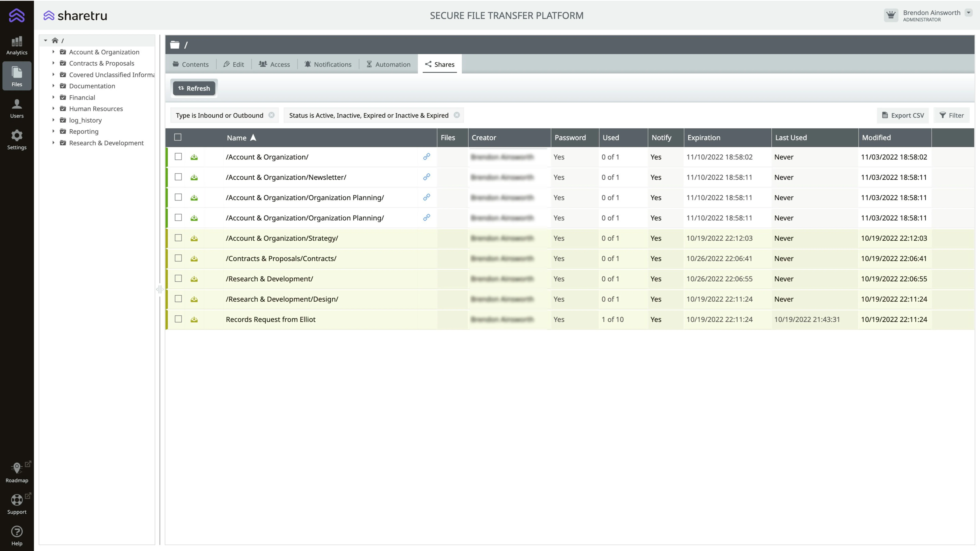Viewport: 980px width, 551px height.
Task: Open the Users sidebar section
Action: point(17,108)
